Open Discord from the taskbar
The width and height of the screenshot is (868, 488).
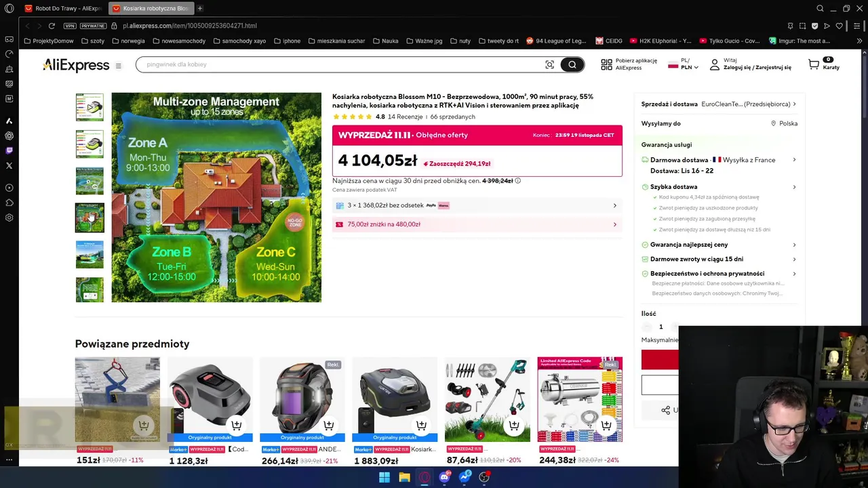tap(444, 477)
